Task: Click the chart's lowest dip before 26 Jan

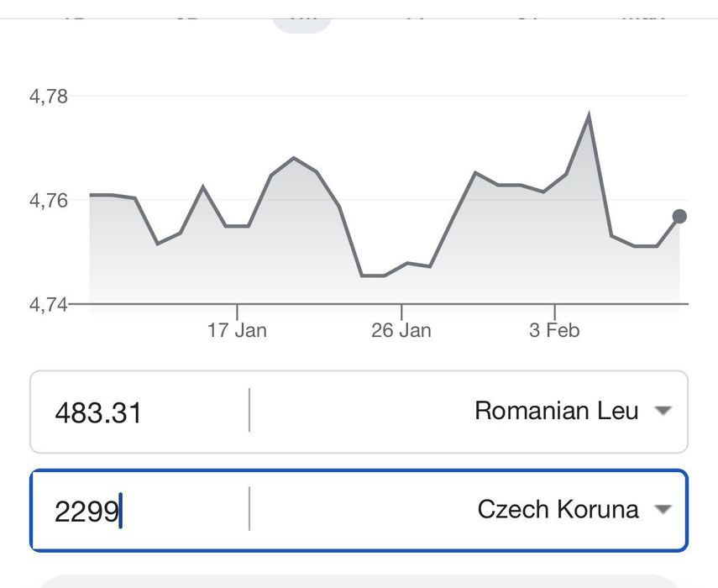Action: coord(372,276)
